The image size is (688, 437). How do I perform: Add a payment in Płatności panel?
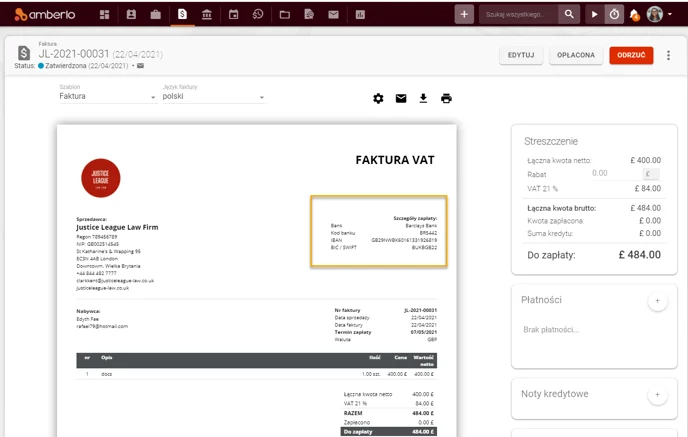point(657,301)
